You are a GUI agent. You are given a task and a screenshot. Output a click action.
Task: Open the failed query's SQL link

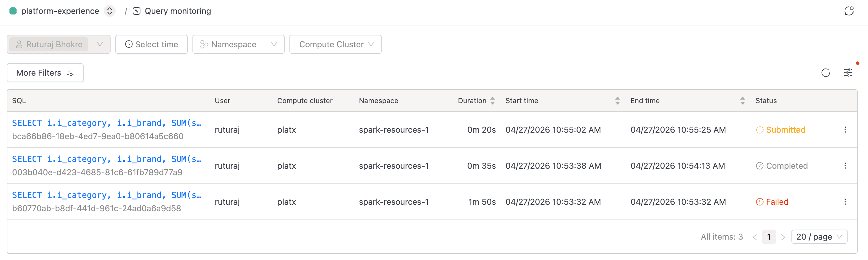tap(106, 195)
